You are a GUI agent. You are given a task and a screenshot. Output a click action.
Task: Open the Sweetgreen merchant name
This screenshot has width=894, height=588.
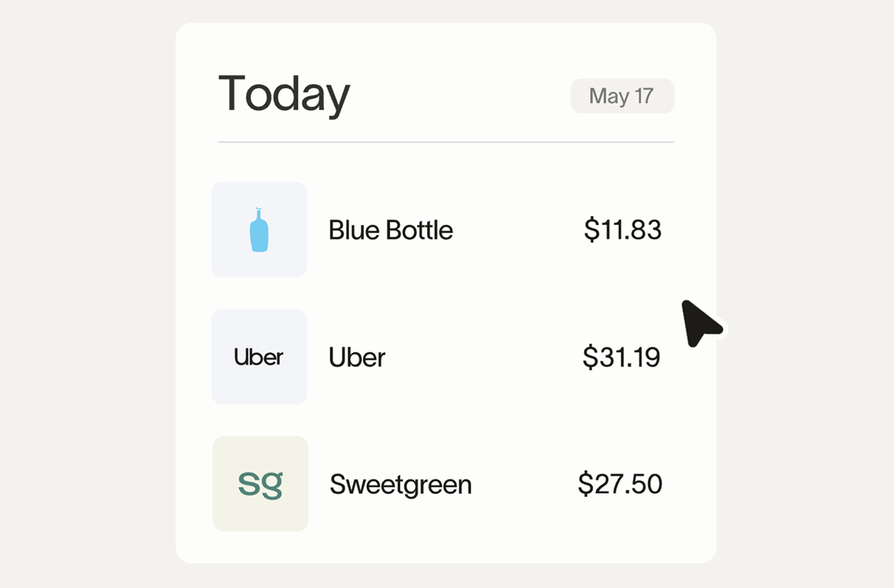401,485
